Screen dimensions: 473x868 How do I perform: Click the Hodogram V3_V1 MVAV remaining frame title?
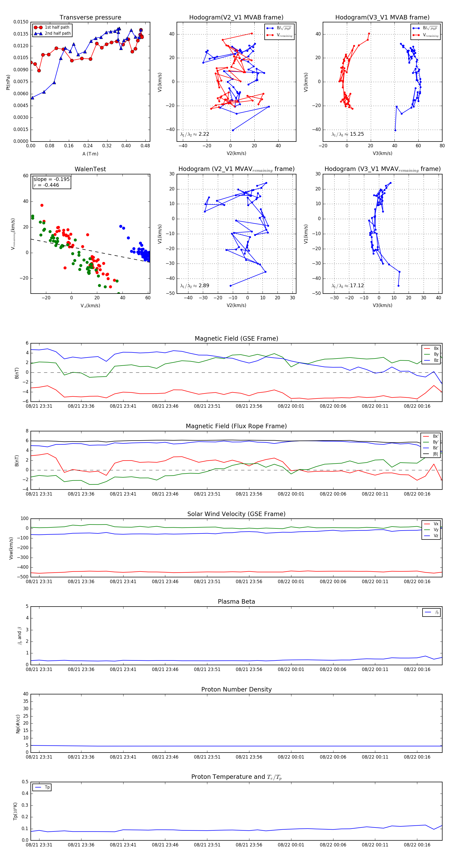coord(382,169)
